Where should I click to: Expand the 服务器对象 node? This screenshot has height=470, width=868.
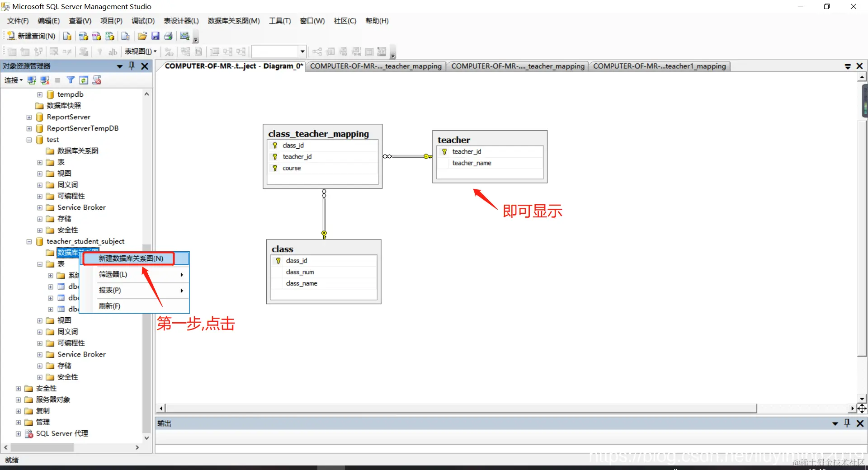click(18, 400)
